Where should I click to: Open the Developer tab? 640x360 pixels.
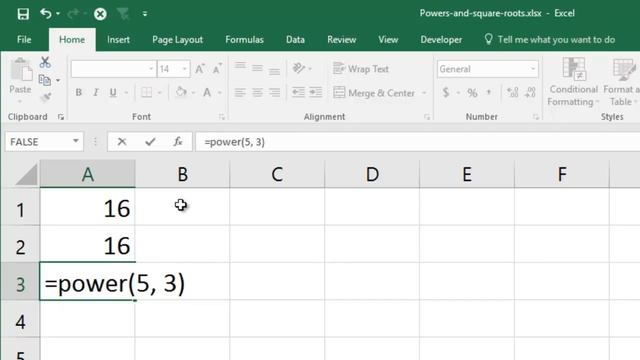(441, 40)
